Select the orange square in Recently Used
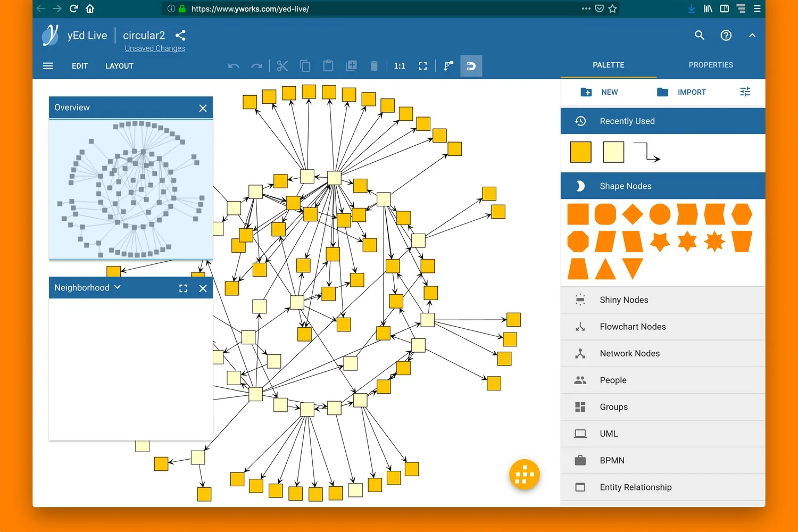Viewport: 798px width, 532px height. [x=580, y=152]
